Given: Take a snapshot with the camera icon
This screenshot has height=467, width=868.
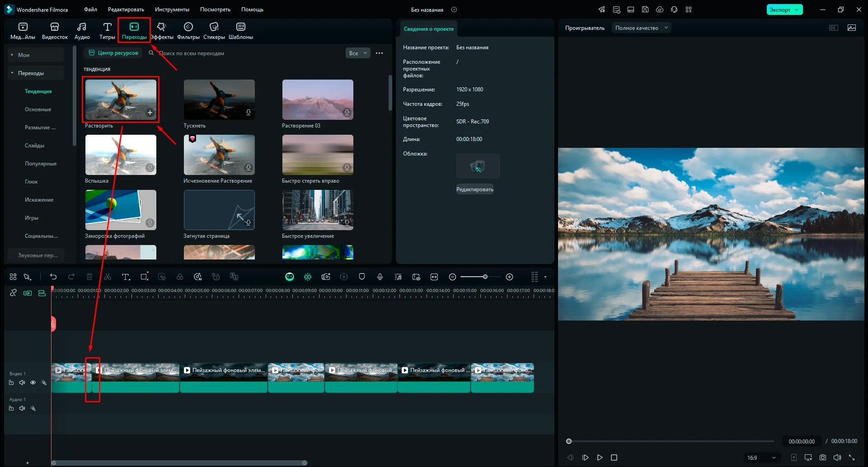Looking at the screenshot, I should pyautogui.click(x=823, y=458).
